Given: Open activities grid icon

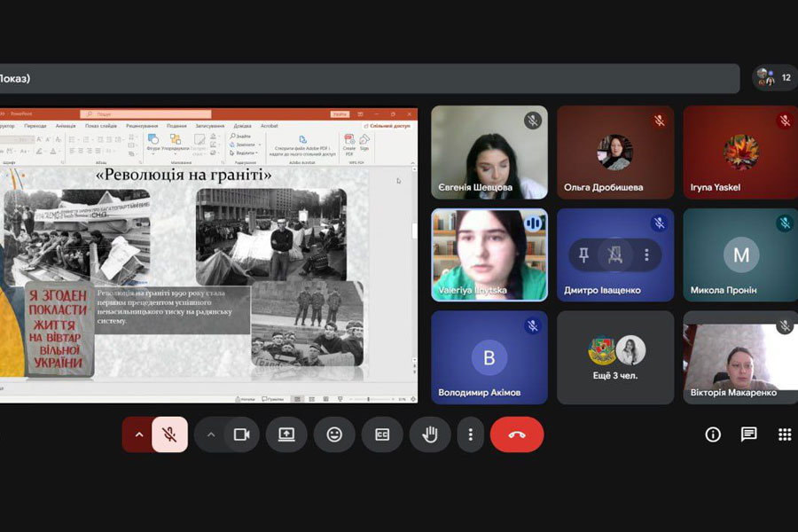Looking at the screenshot, I should tap(785, 434).
